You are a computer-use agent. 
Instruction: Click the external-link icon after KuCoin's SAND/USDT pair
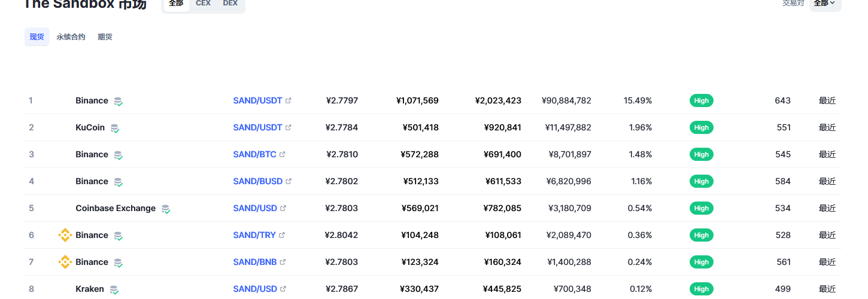(x=289, y=127)
